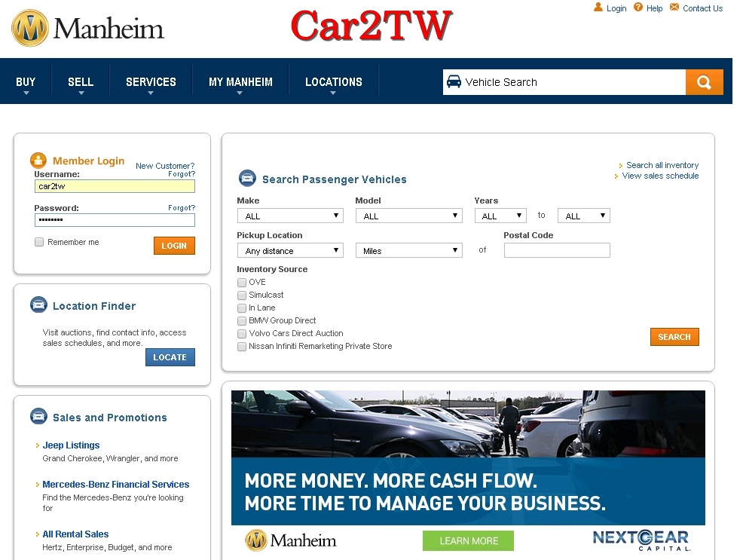The image size is (743, 560).
Task: Click the green LEARN MORE banner button
Action: pos(468,540)
